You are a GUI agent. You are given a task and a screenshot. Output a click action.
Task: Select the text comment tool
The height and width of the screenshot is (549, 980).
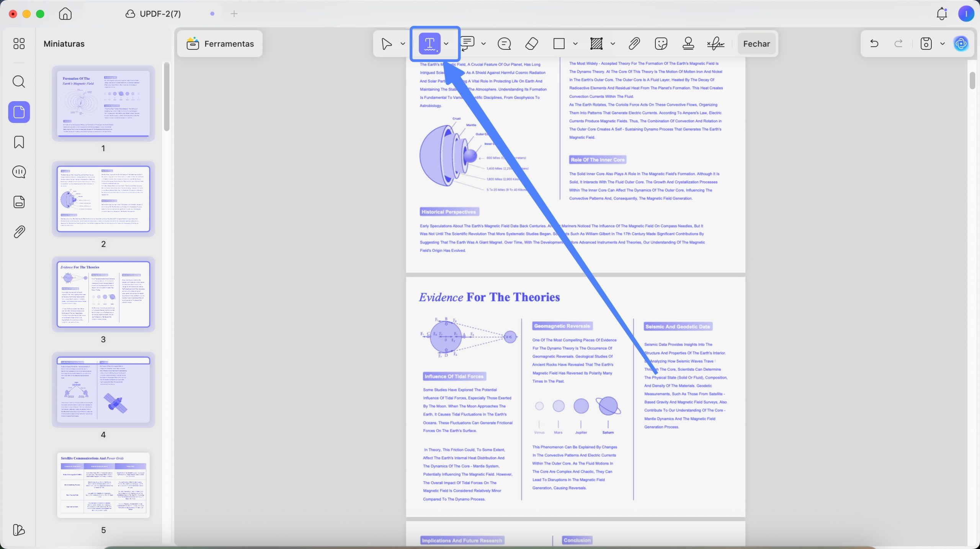467,44
